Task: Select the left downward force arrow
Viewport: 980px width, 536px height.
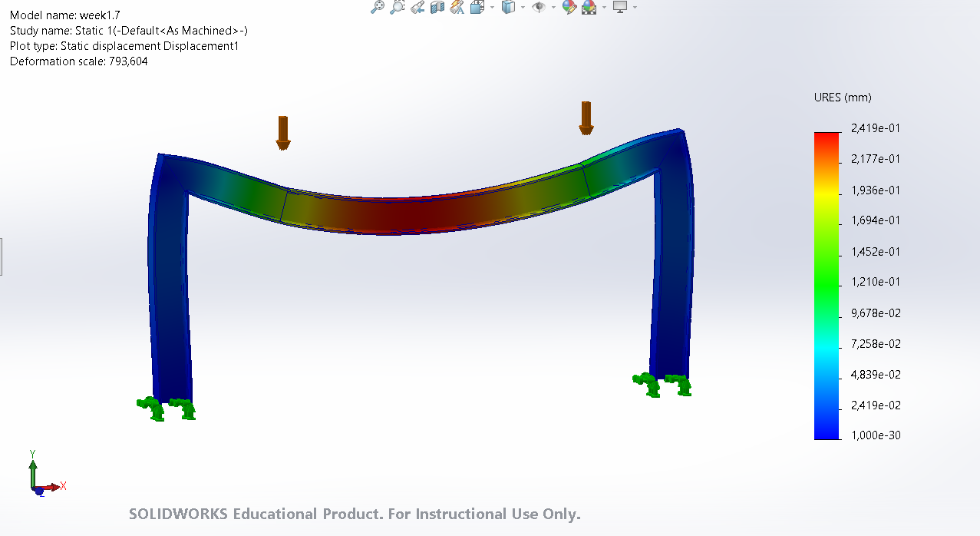Action: 283,132
